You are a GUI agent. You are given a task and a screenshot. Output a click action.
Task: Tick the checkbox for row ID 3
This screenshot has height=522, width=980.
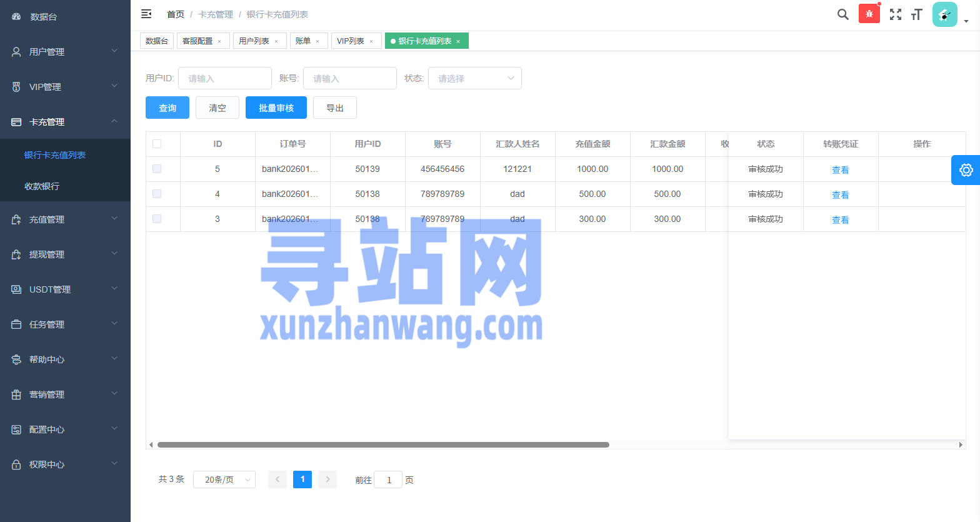[157, 219]
